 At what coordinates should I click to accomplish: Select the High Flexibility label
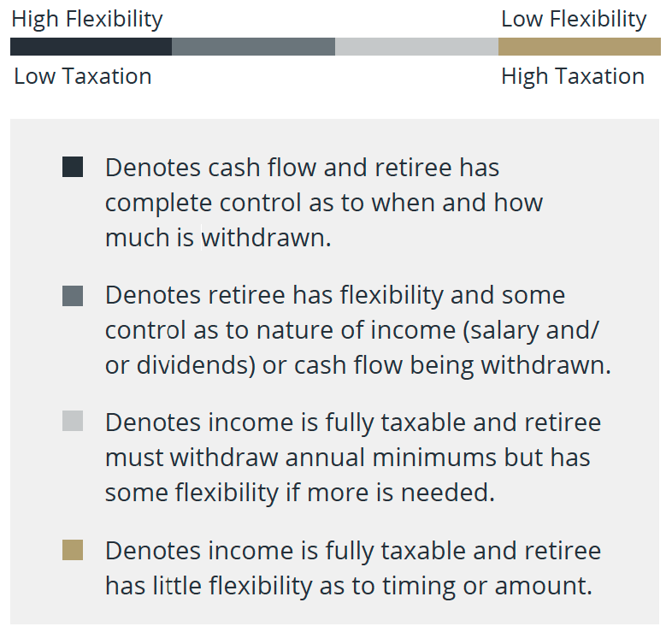87,20
